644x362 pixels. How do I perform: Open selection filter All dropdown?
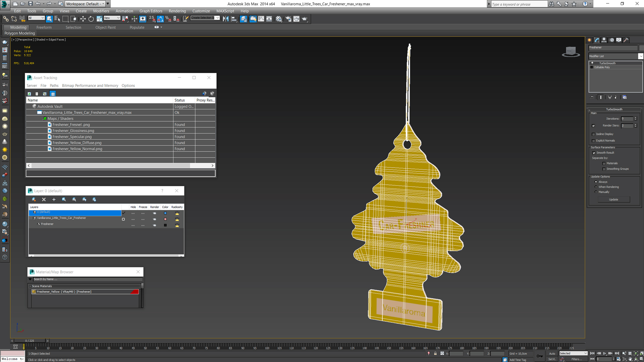[42, 18]
